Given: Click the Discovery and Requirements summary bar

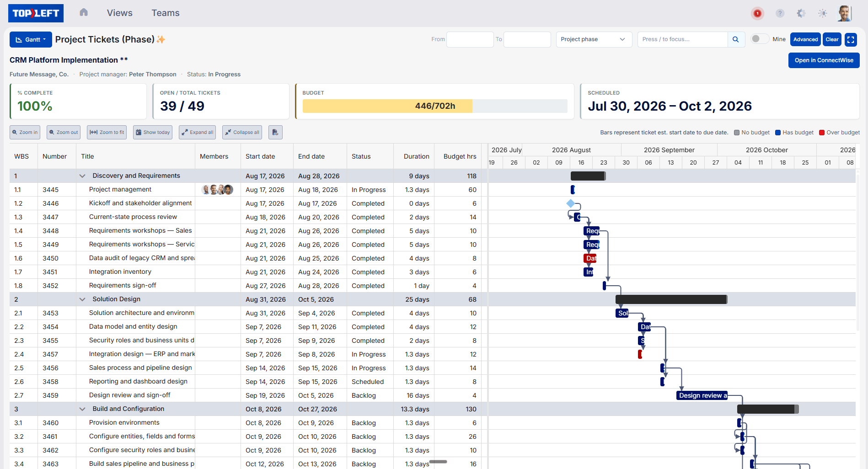Looking at the screenshot, I should [x=588, y=176].
